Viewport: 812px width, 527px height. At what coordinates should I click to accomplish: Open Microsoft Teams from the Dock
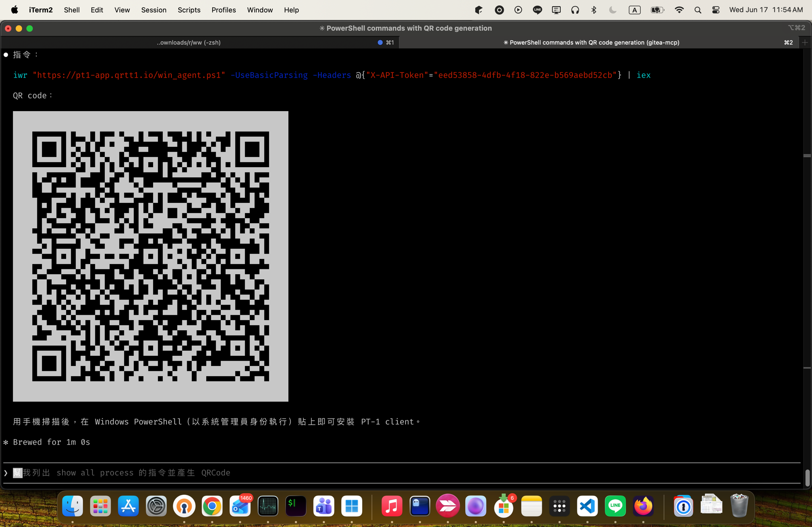(324, 506)
